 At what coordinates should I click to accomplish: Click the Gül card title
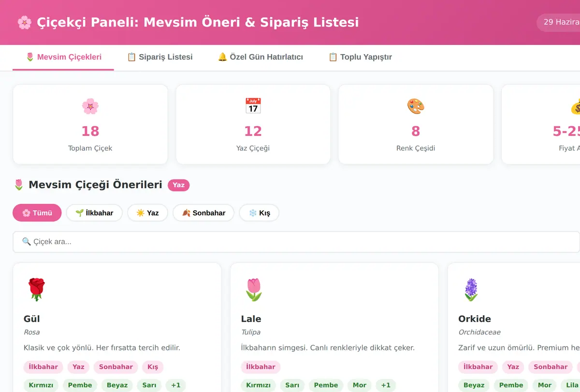click(32, 319)
